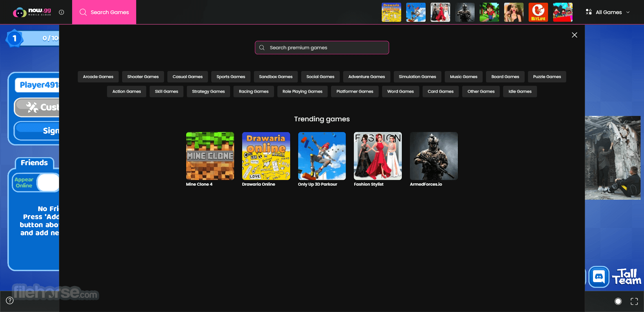644x312 pixels.
Task: Expand the All Games dropdown
Action: (x=608, y=12)
